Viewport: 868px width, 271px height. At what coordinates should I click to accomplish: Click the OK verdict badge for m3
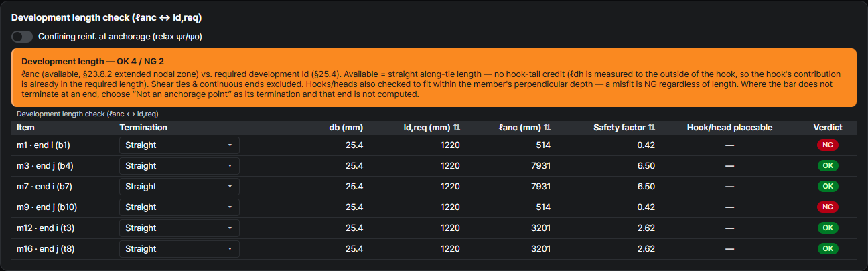(x=828, y=165)
